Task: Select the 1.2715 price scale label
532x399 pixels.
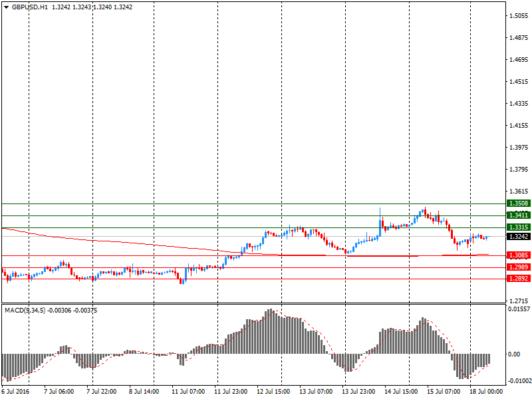Action: (519, 301)
